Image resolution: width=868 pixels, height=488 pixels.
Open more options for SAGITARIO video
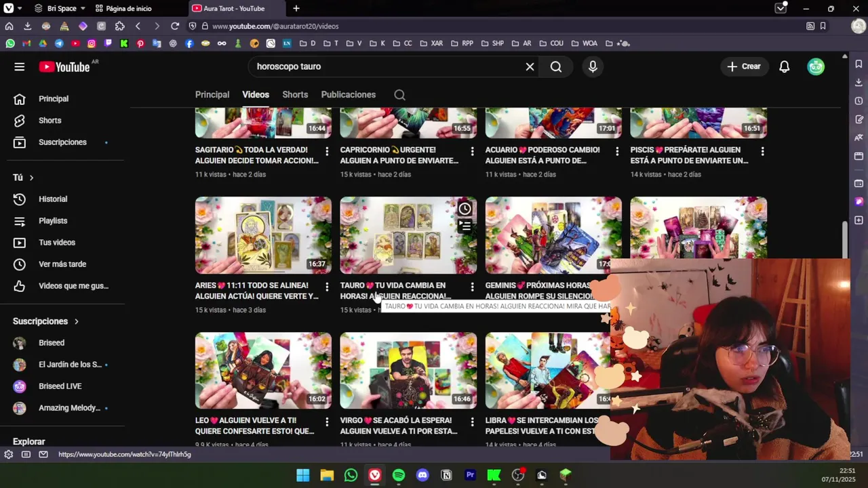click(x=327, y=151)
